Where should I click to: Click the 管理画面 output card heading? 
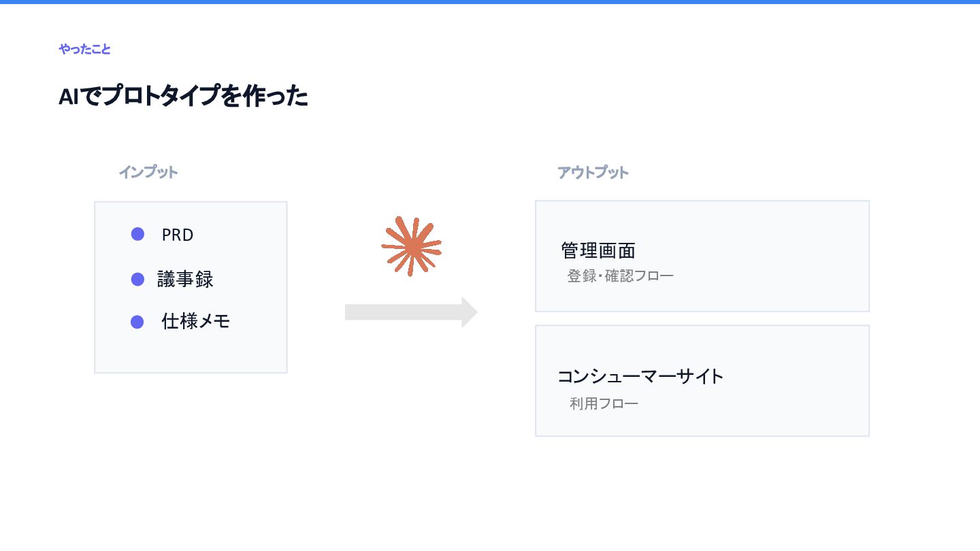[598, 250]
